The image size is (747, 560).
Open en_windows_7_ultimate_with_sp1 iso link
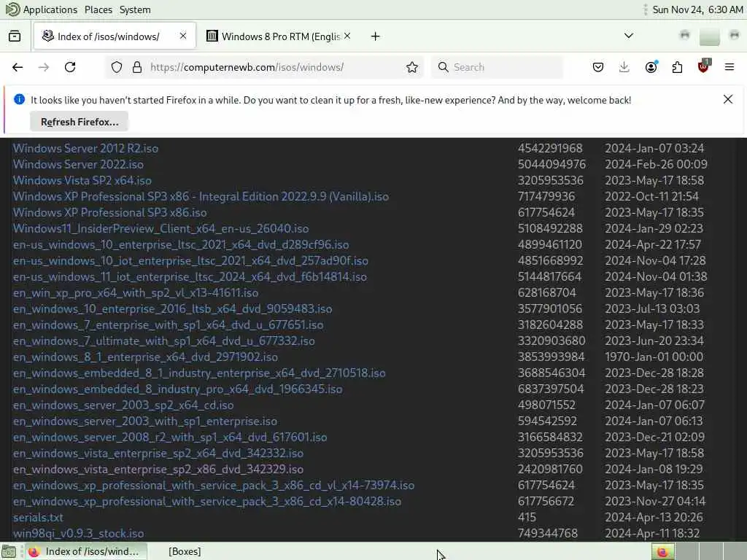(163, 341)
